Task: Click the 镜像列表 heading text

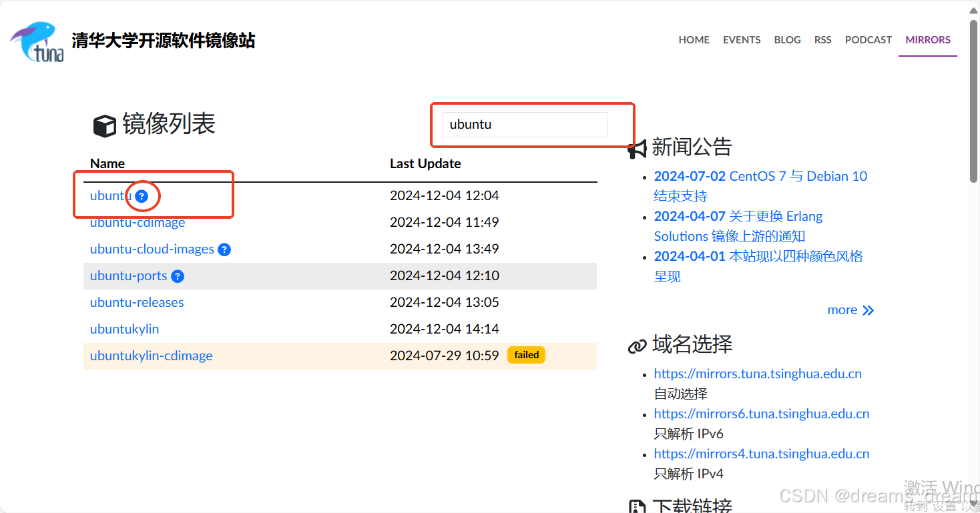Action: click(x=168, y=124)
